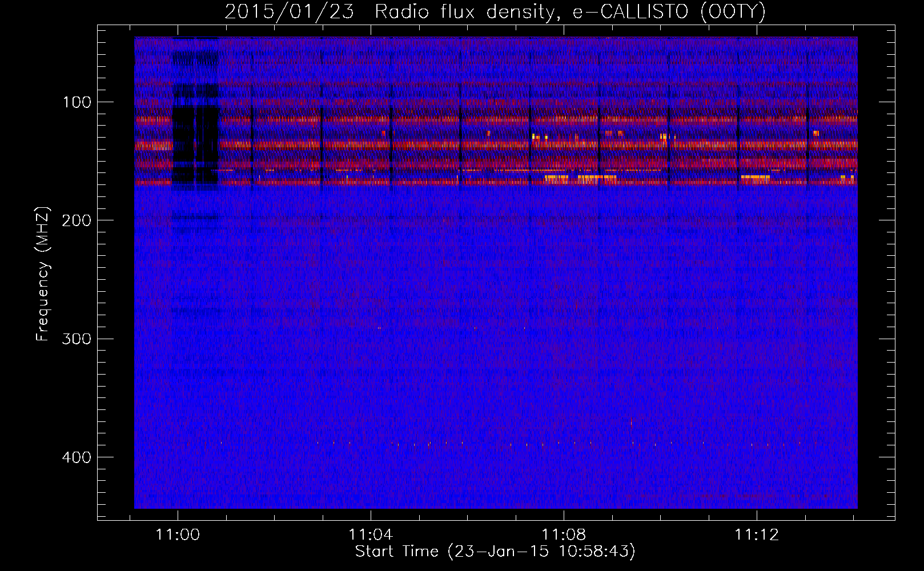Click the 11:00 time tick label

[178, 535]
